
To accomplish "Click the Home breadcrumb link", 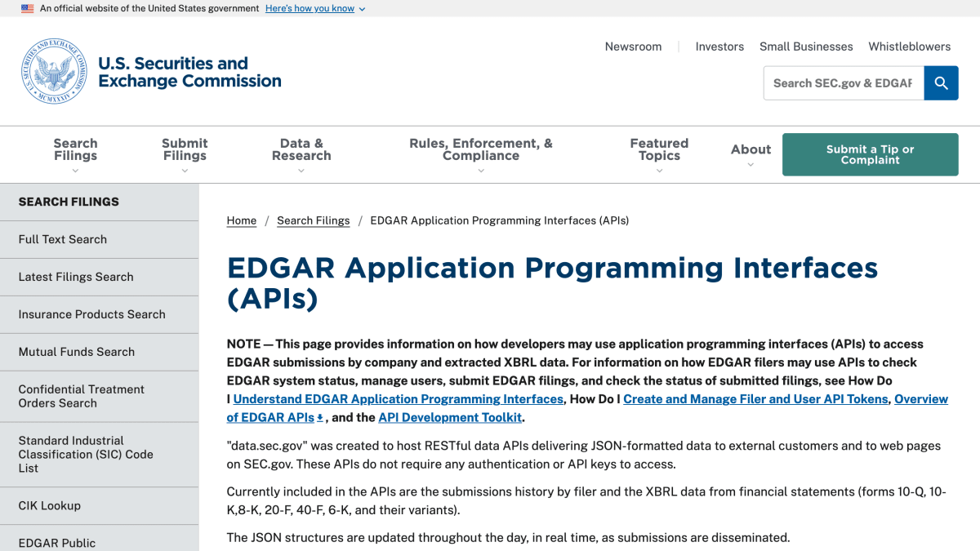I will pos(242,220).
